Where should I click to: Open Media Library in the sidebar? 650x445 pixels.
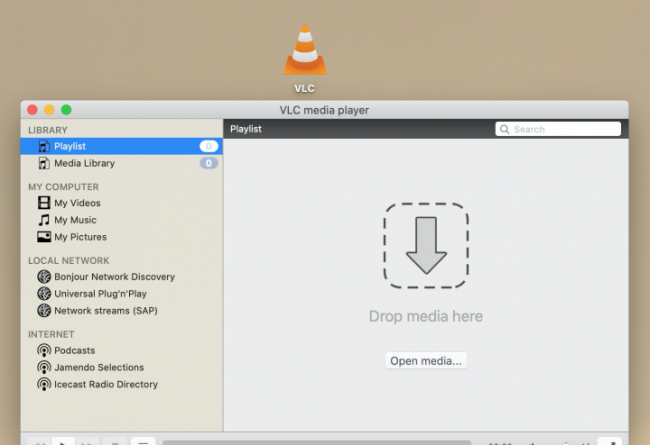pos(121,163)
